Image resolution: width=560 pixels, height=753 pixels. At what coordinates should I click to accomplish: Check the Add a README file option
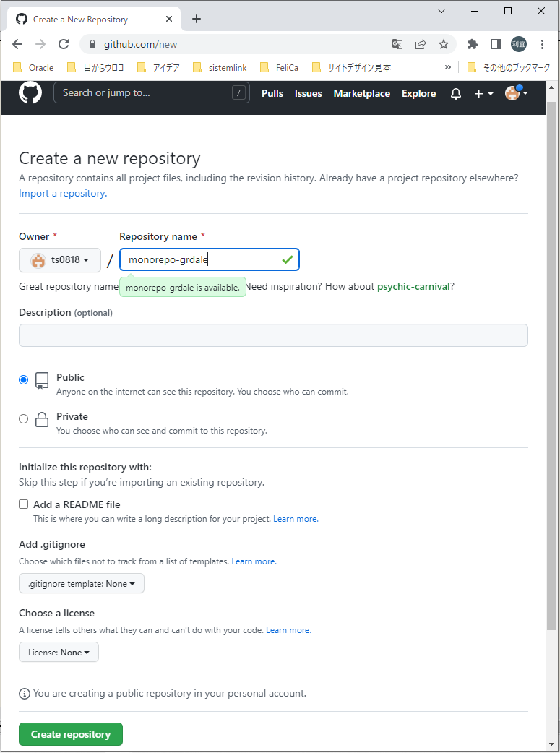[x=23, y=504]
